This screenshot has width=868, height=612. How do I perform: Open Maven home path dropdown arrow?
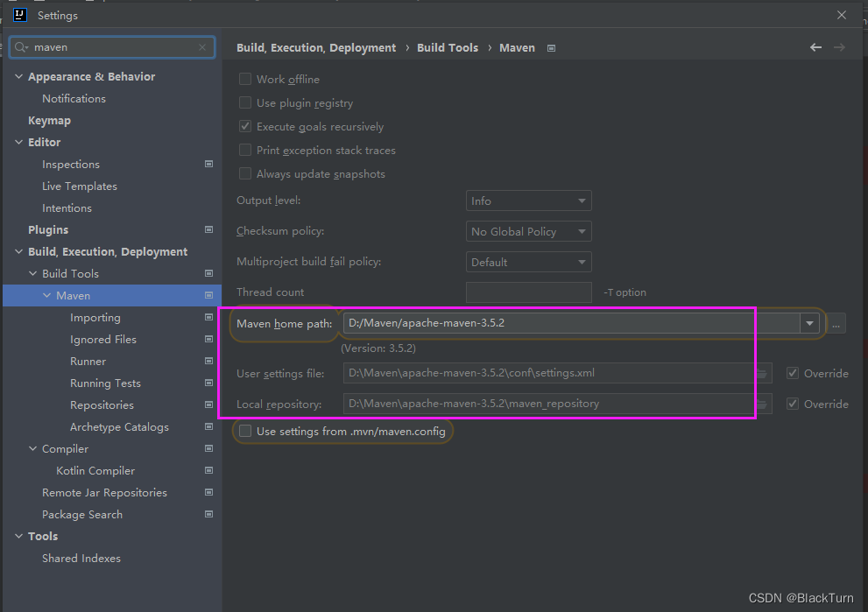[809, 323]
